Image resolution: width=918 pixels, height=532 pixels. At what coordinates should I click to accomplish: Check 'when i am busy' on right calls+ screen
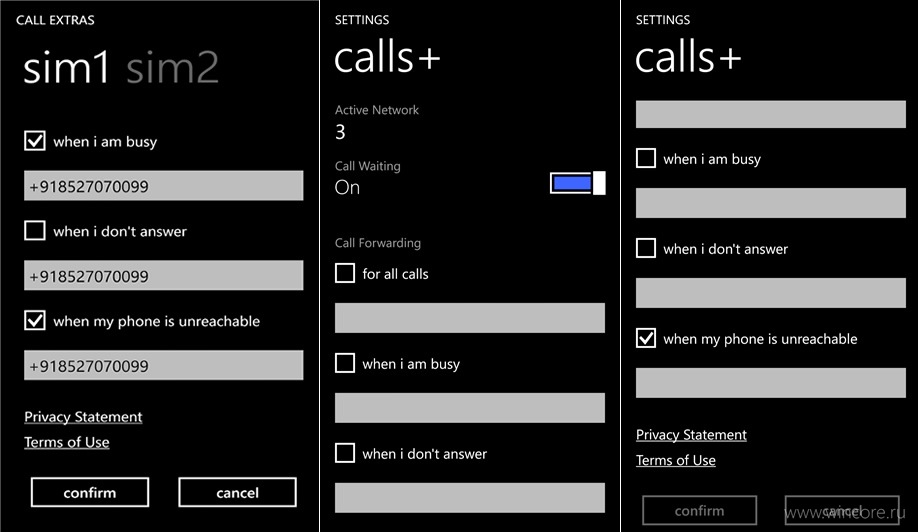[x=646, y=158]
